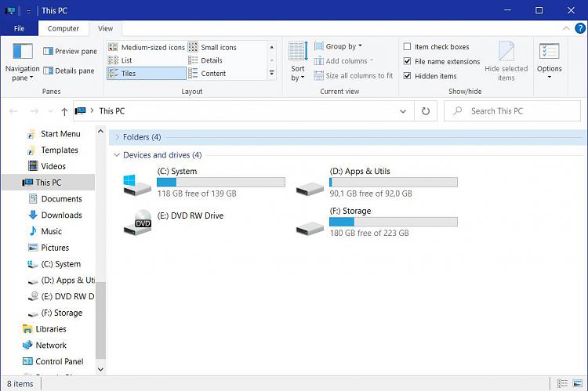The width and height of the screenshot is (588, 391).
Task: Select the View ribbon tab
Action: pos(105,28)
